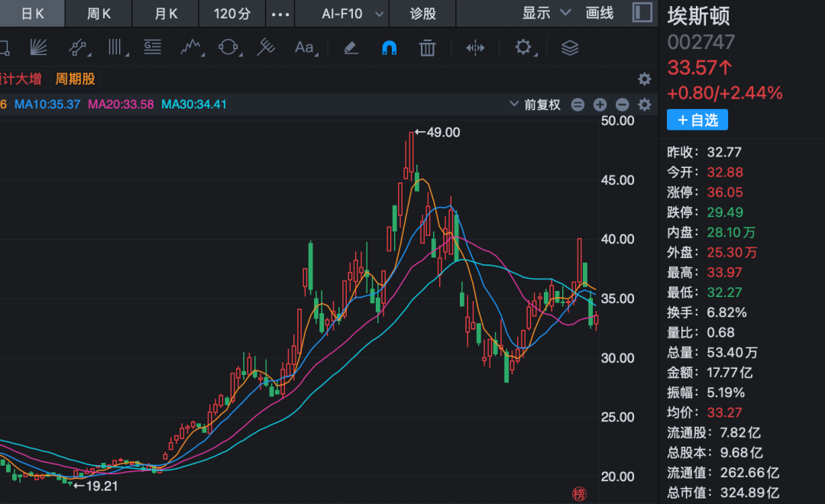Toggle the magnet snap tool
Image resolution: width=825 pixels, height=504 pixels.
click(389, 48)
